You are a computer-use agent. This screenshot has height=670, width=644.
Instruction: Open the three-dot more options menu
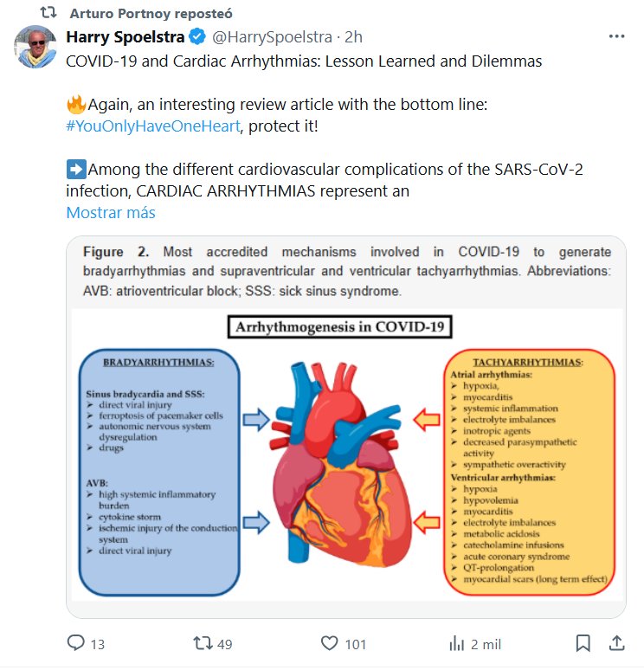pyautogui.click(x=616, y=37)
